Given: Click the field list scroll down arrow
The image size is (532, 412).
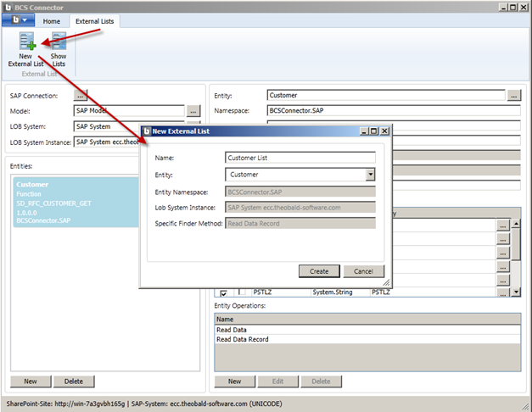Looking at the screenshot, I should pos(516,292).
